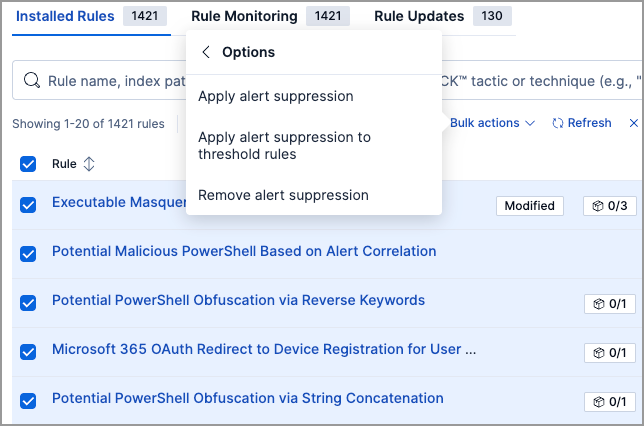Image resolution: width=644 pixels, height=426 pixels.
Task: Click the 0/1 badge for String Concatenation rule
Action: click(610, 402)
